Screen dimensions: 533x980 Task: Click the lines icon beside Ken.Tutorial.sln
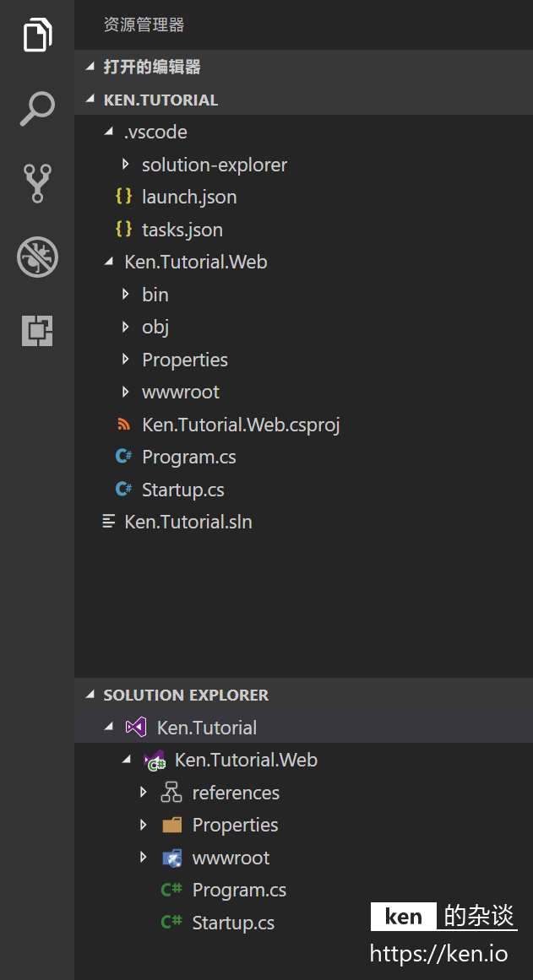(109, 522)
